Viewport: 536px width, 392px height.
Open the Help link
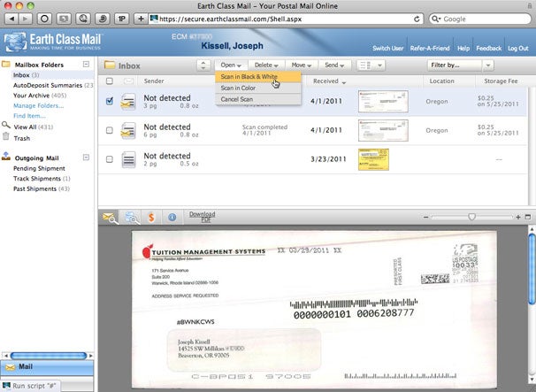point(463,49)
